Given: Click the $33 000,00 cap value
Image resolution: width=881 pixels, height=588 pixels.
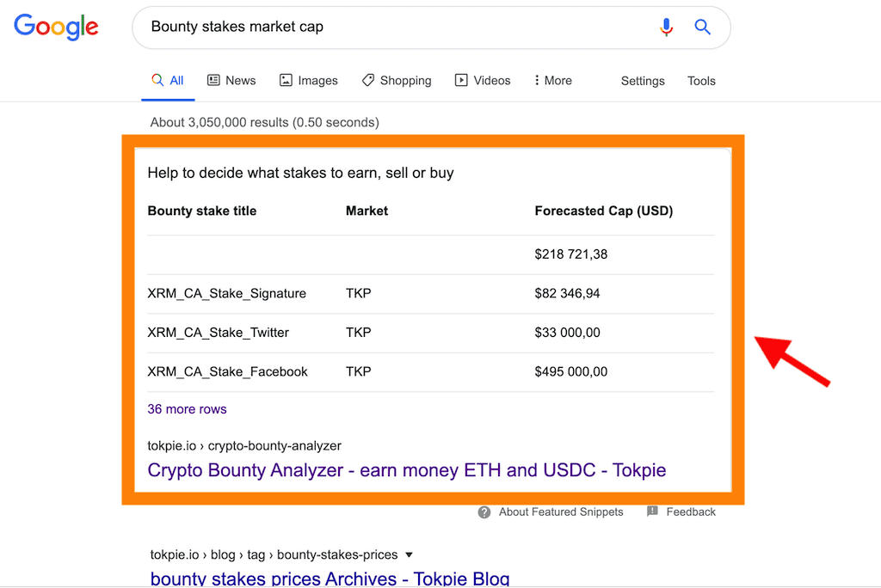Looking at the screenshot, I should (568, 333).
